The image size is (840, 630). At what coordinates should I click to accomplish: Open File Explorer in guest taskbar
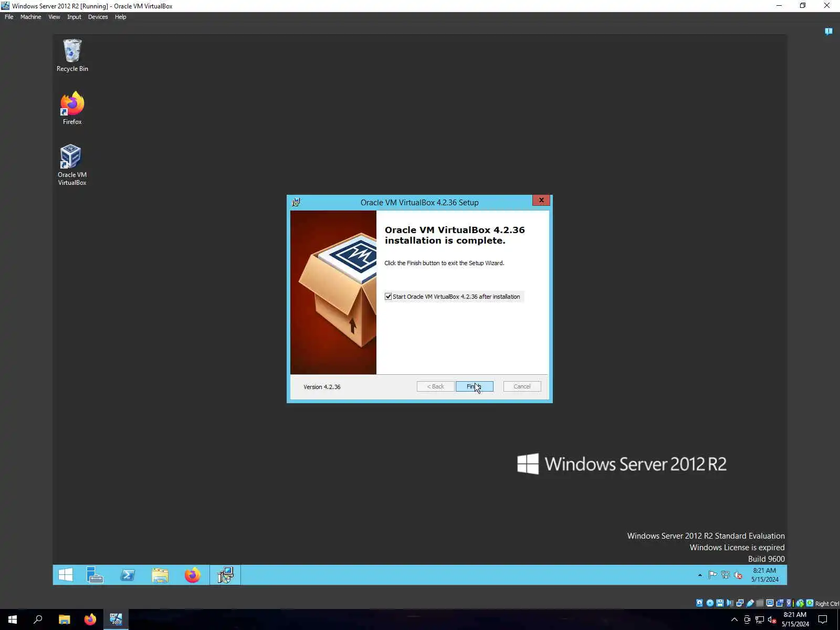160,575
